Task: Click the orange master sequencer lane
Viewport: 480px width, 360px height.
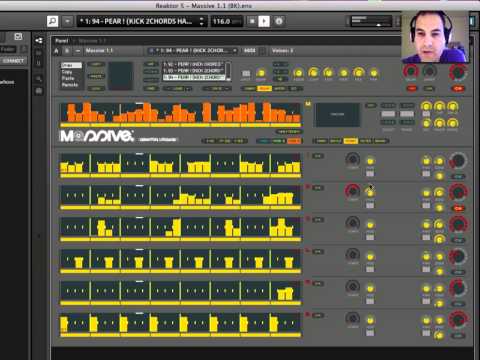Action: [x=180, y=112]
